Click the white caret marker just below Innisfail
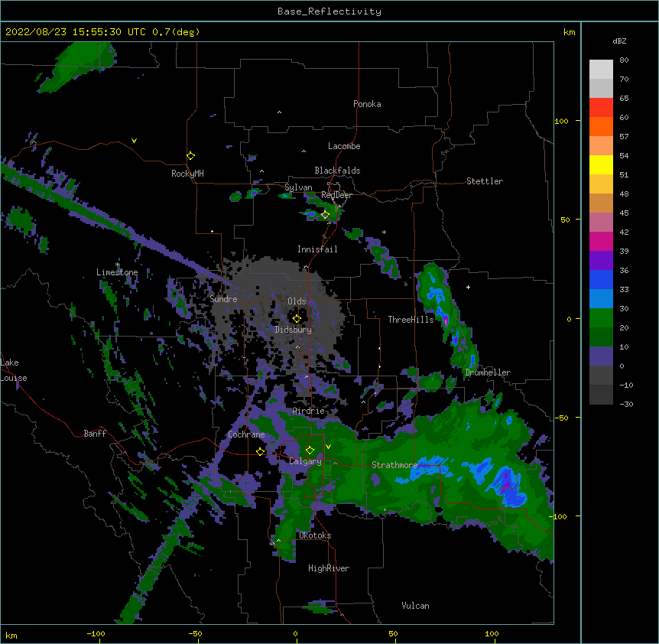The width and height of the screenshot is (659, 644). 306,267
